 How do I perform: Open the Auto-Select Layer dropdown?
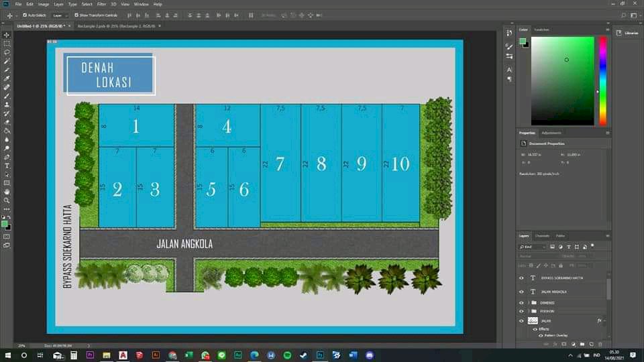(x=60, y=15)
